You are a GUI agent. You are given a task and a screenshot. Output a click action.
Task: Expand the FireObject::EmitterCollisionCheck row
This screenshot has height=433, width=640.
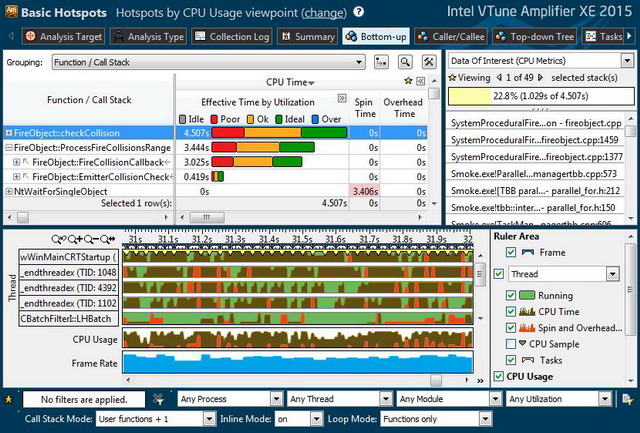click(x=16, y=177)
